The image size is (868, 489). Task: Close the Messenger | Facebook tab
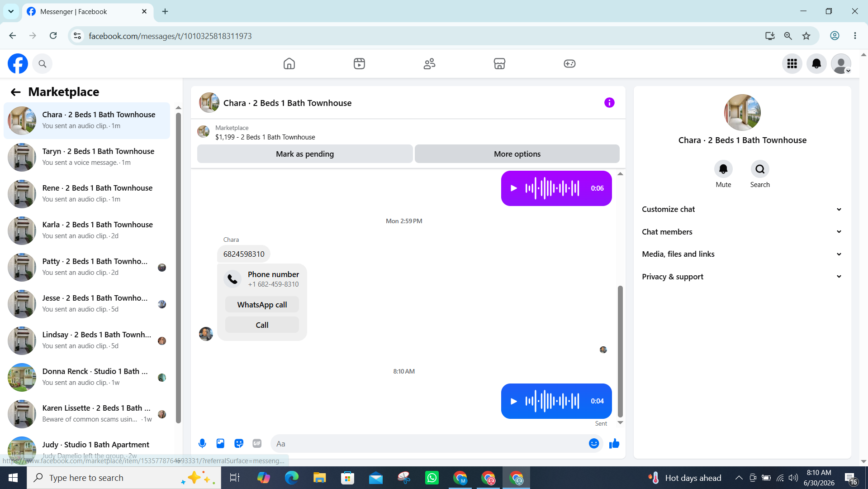(144, 11)
